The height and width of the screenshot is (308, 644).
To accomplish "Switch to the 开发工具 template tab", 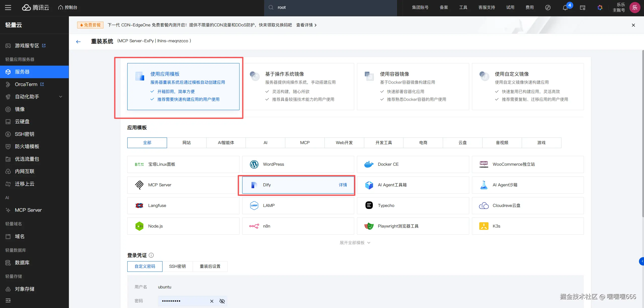I will pos(384,143).
